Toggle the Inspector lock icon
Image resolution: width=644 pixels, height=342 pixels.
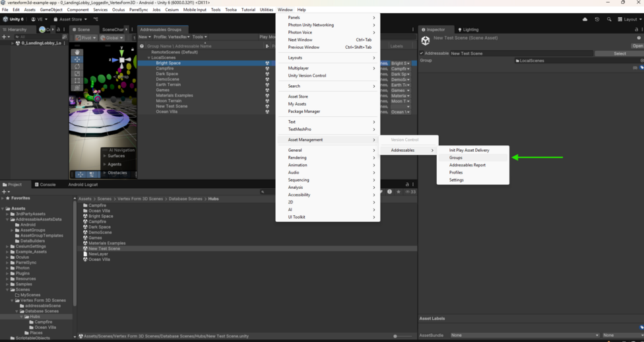(x=636, y=30)
